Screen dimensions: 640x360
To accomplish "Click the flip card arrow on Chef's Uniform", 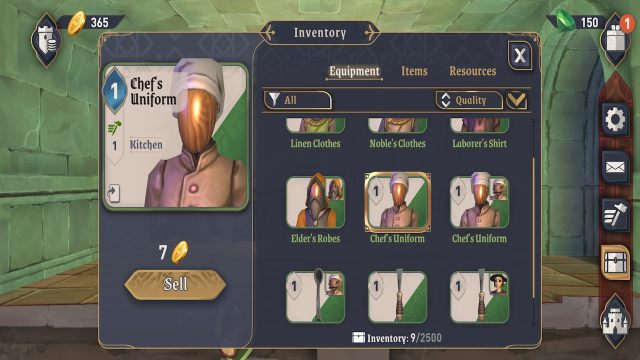I will [x=113, y=193].
